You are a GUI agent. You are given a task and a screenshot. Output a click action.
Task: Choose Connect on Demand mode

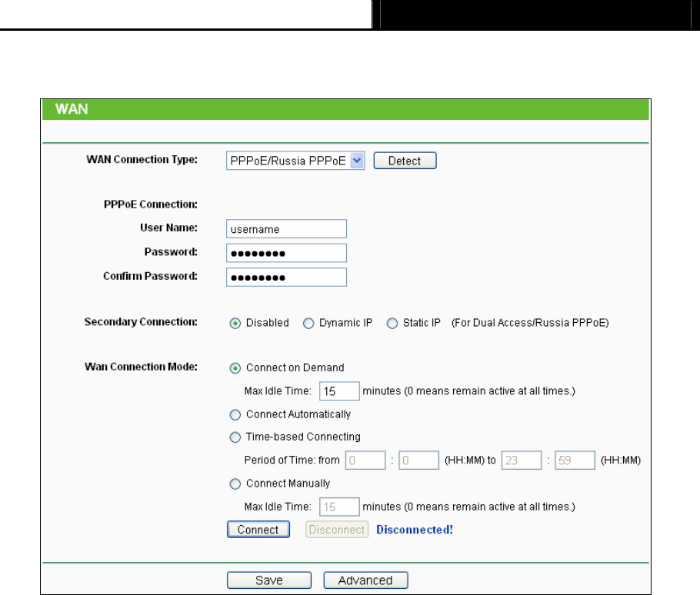click(x=235, y=368)
